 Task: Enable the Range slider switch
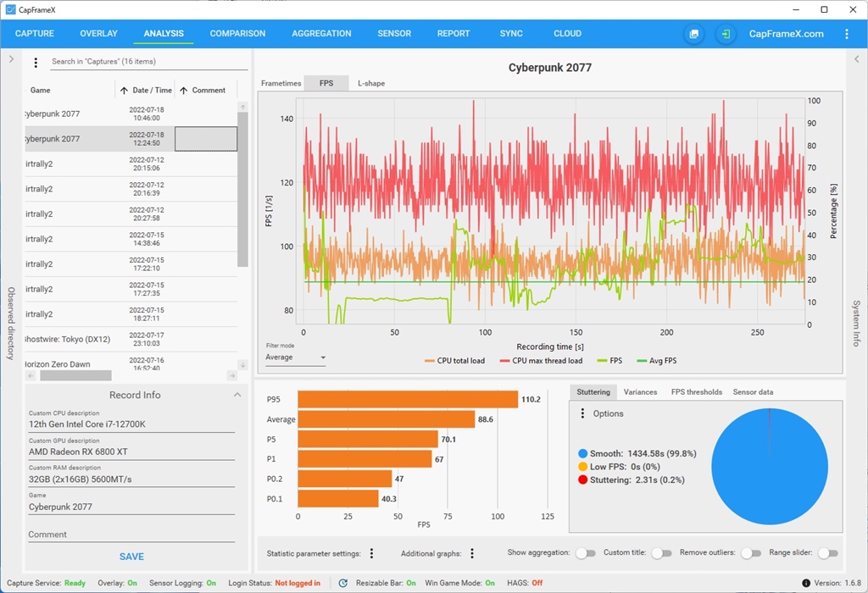827,553
